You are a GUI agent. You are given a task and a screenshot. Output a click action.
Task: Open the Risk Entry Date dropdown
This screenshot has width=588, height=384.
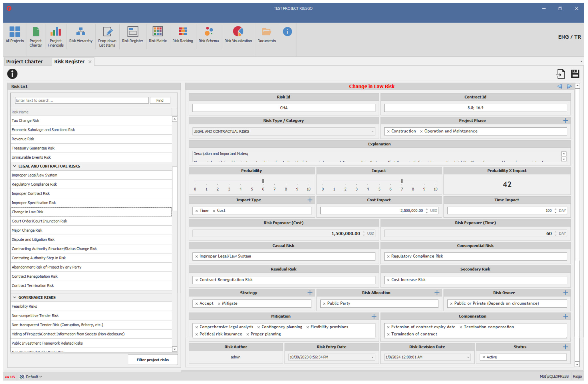(372, 357)
